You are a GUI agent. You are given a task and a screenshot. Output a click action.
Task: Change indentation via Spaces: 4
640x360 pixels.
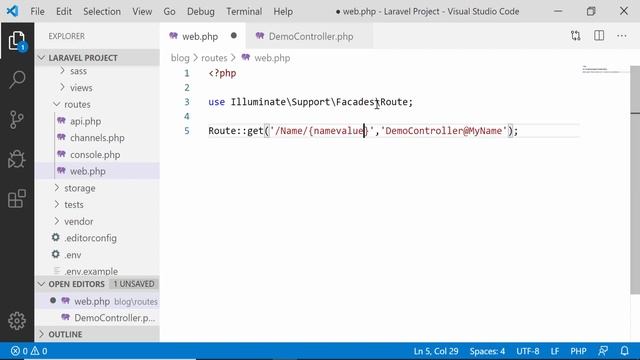pyautogui.click(x=487, y=351)
